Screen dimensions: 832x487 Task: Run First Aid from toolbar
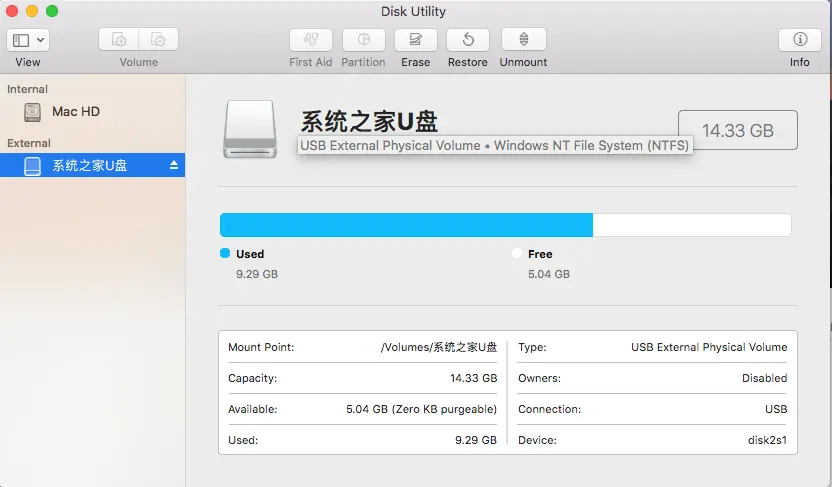click(x=311, y=39)
